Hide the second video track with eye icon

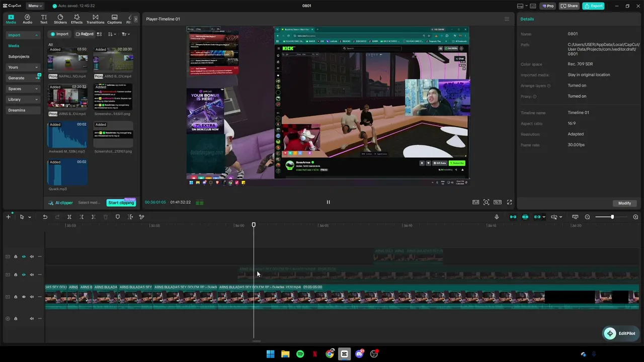(x=24, y=275)
